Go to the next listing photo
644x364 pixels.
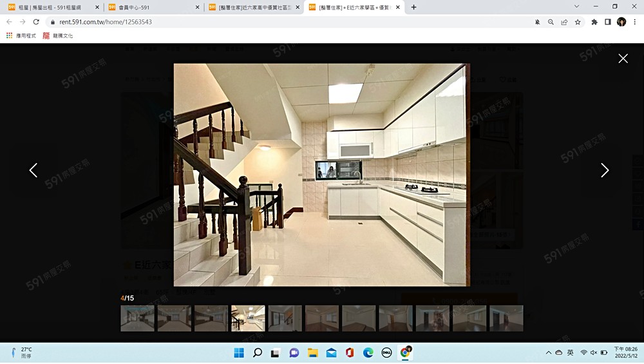604,170
